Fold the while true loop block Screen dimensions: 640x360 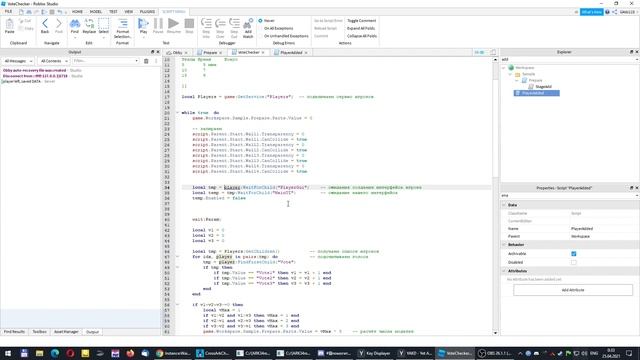178,113
